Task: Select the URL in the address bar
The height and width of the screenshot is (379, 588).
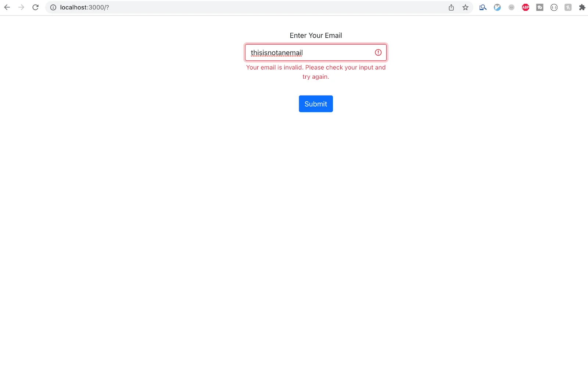Action: coord(84,7)
